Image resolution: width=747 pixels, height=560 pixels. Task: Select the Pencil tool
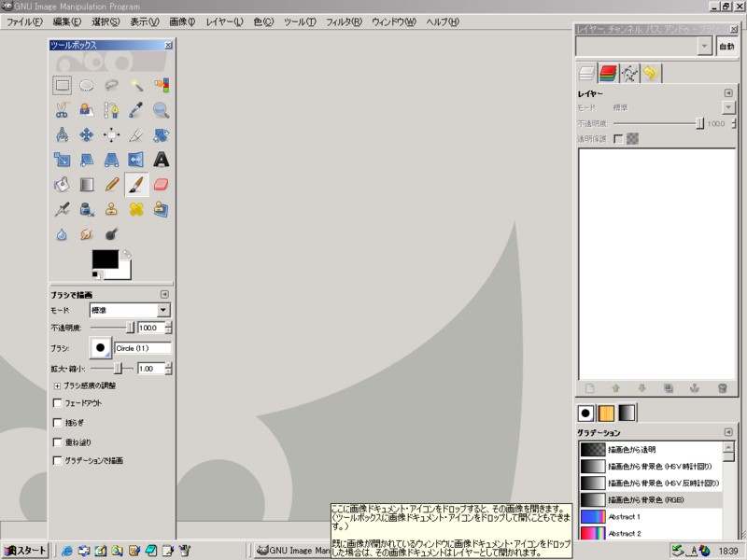pyautogui.click(x=111, y=184)
